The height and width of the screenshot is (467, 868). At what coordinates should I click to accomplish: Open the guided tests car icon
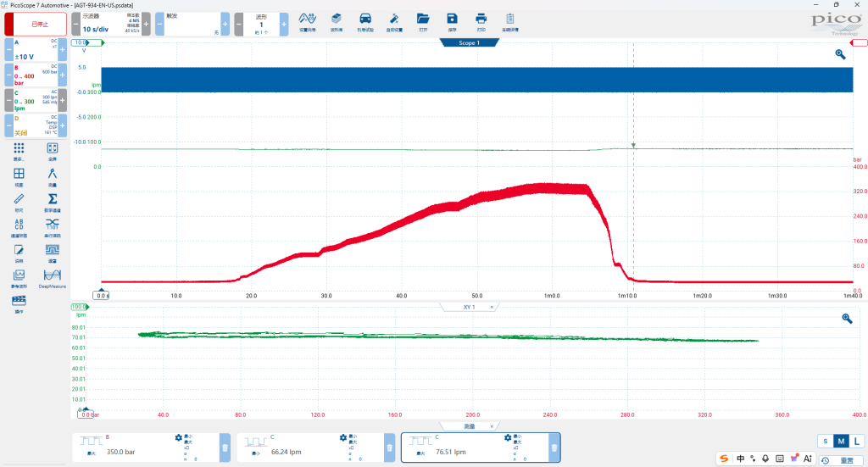coord(365,22)
